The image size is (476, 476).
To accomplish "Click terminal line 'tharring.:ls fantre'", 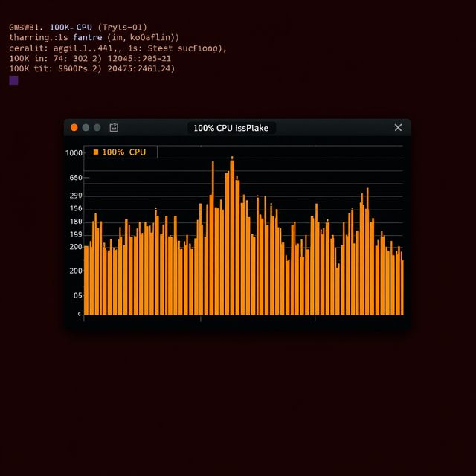I will tap(94, 38).
